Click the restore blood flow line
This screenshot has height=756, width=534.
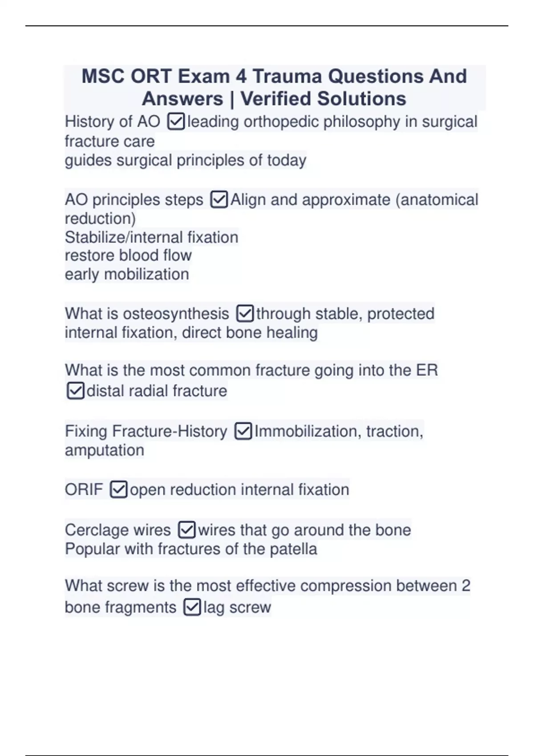click(x=128, y=255)
